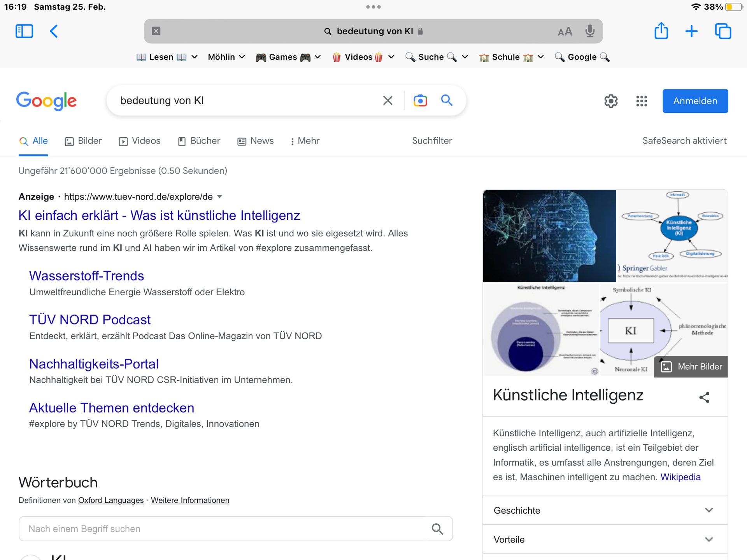The height and width of the screenshot is (560, 747).
Task: Open the Wikipedia link
Action: (x=680, y=477)
